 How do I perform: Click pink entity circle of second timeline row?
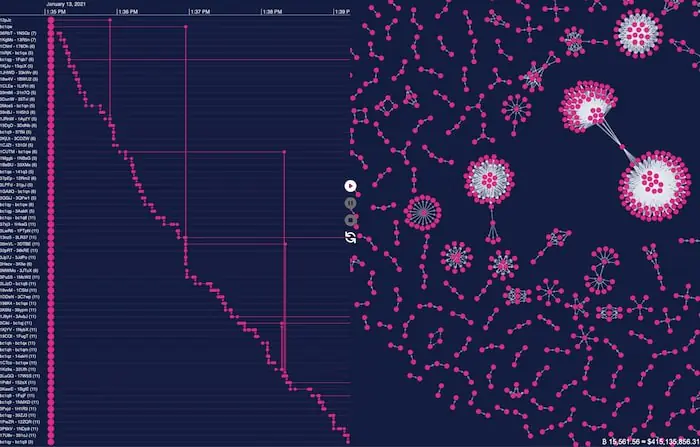coord(50,26)
